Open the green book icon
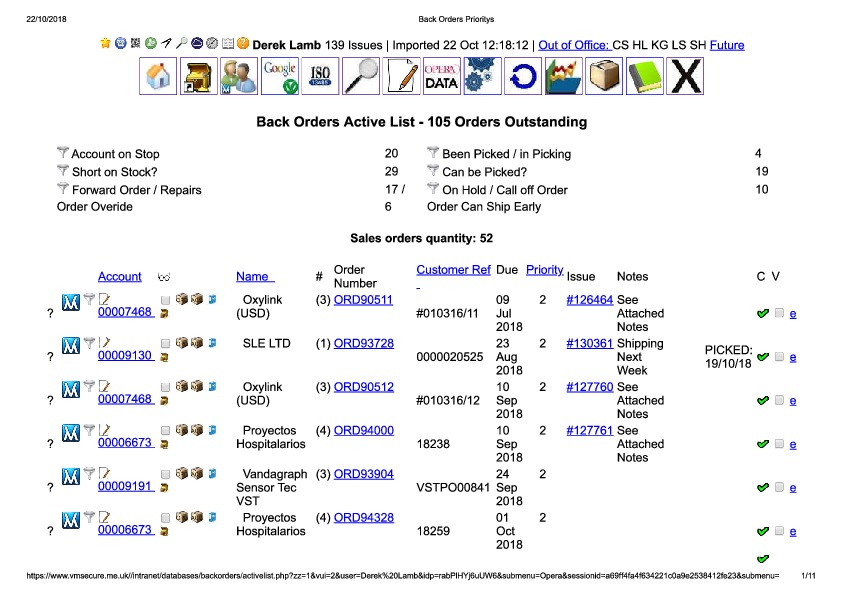This screenshot has width=842, height=595. click(645, 76)
